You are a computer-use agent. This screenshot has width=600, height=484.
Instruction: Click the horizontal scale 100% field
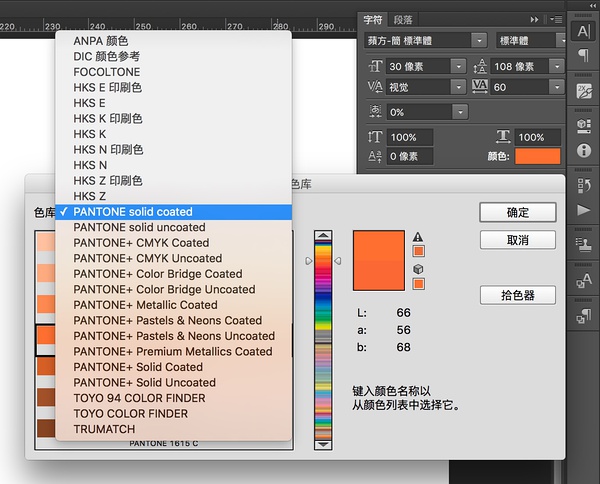pyautogui.click(x=538, y=137)
